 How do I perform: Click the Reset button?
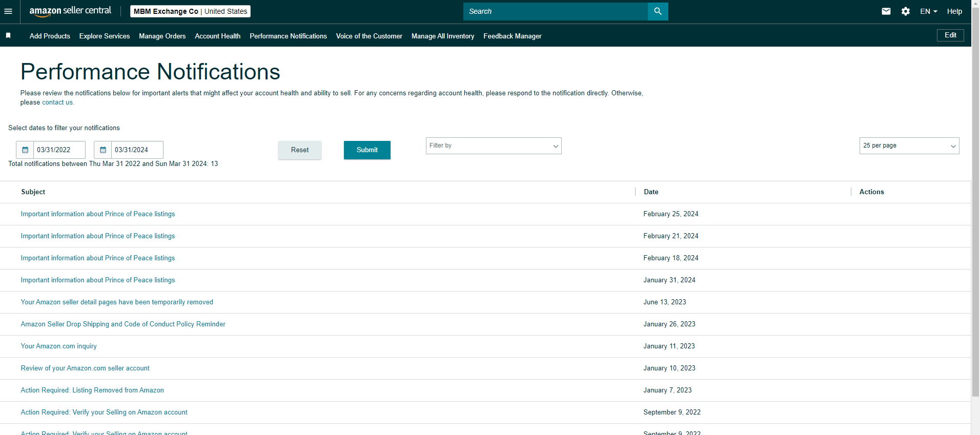300,150
